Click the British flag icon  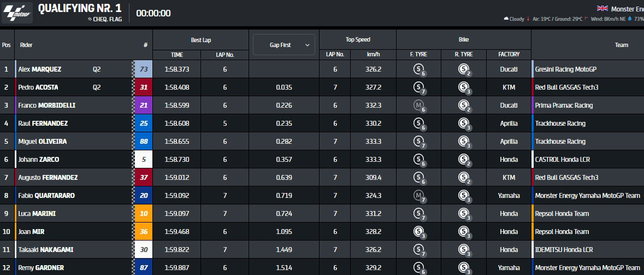coord(602,8)
